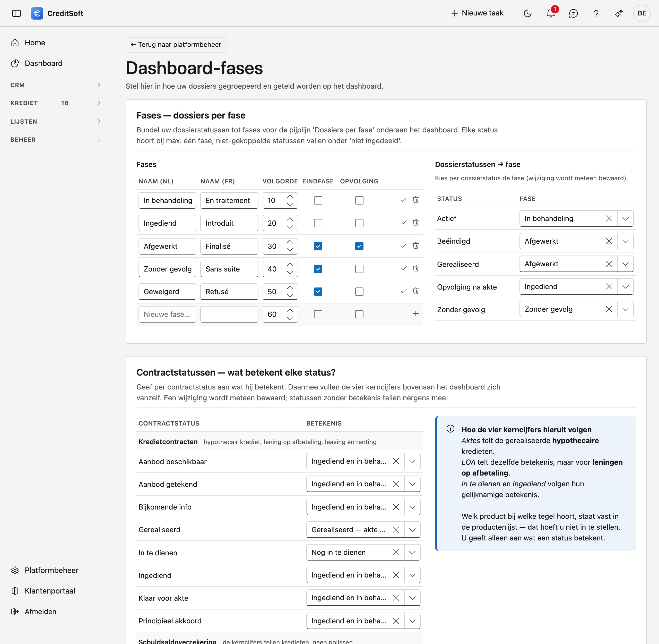
Task: Go to Home in sidebar
Action: 56,43
